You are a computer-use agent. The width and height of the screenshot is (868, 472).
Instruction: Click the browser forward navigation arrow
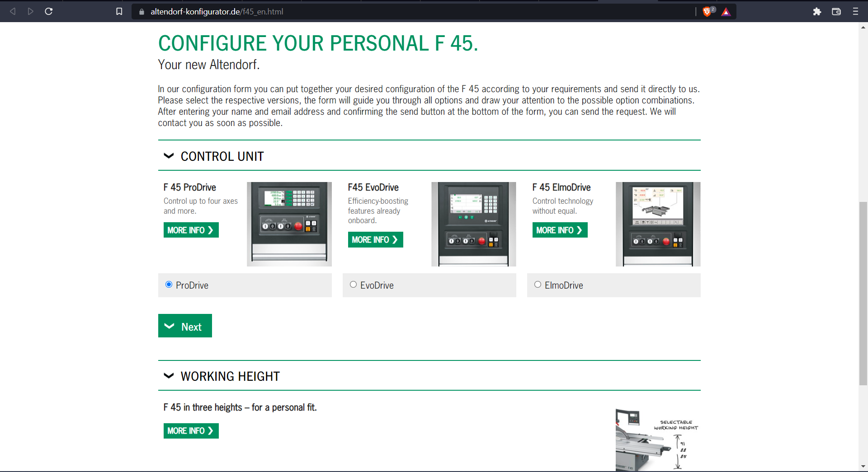31,11
